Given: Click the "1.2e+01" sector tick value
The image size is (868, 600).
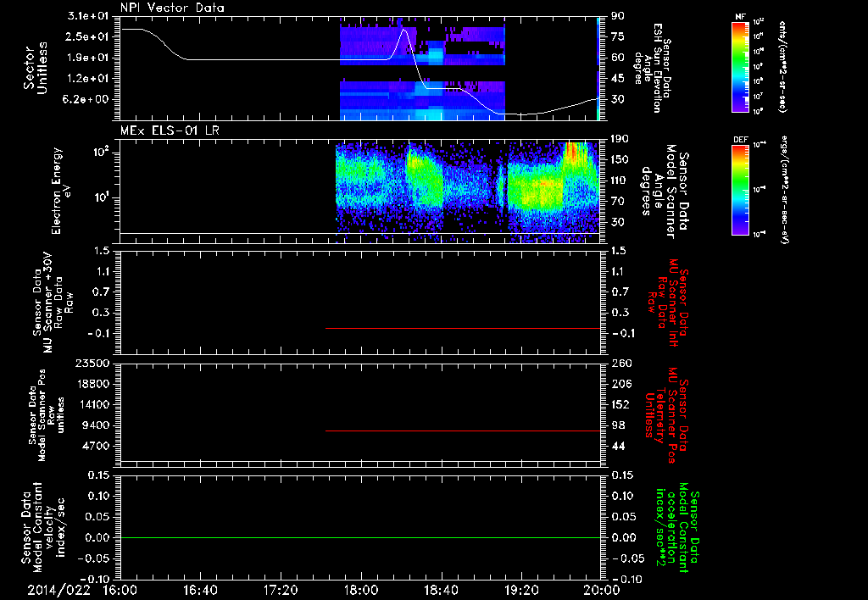Looking at the screenshot, I should tap(87, 79).
